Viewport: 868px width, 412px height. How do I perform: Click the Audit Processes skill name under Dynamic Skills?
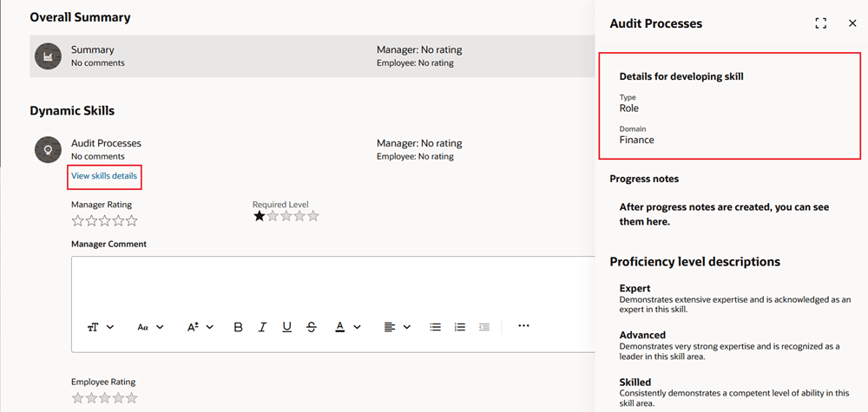click(x=106, y=143)
